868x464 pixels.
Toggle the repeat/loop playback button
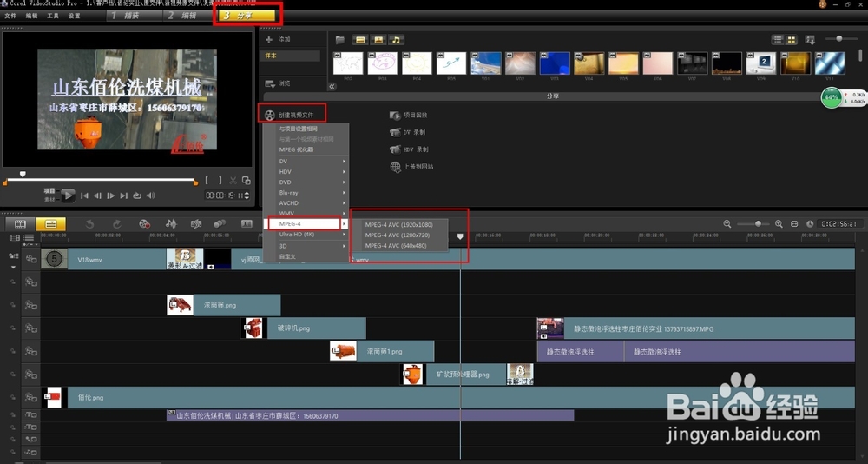click(x=136, y=196)
